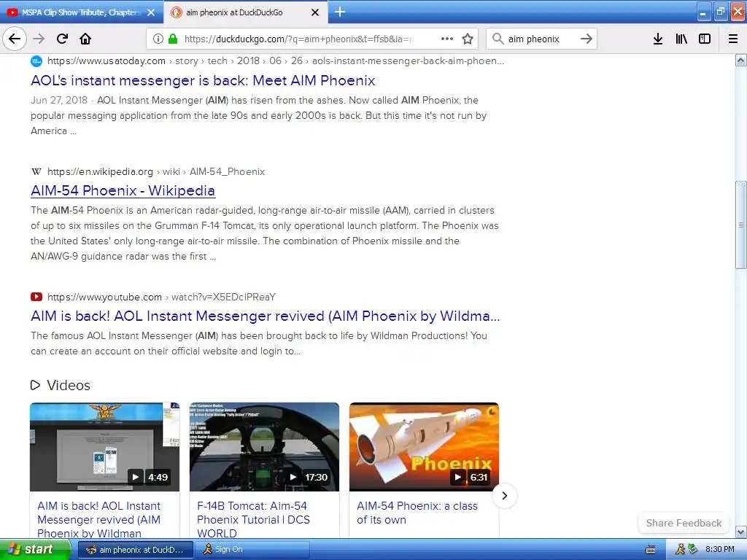Click the vertical scrollbar thumb

click(741, 225)
